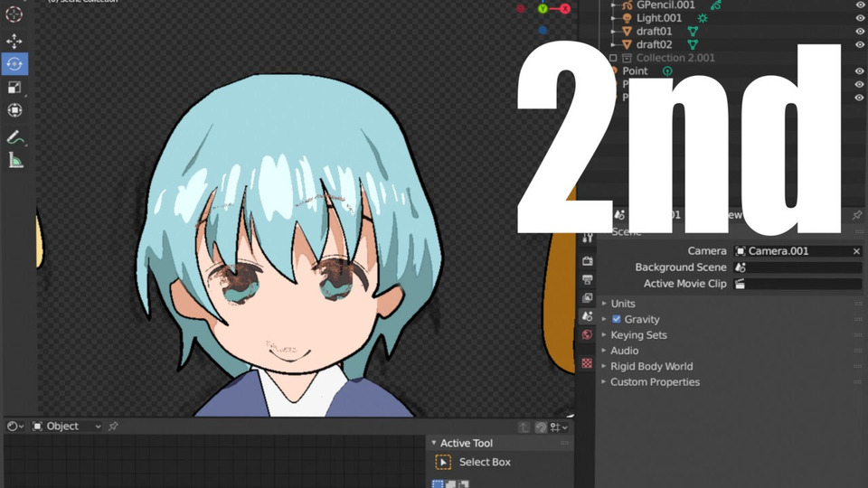Viewport: 868px width, 488px height.
Task: Expand the Audio panel
Action: click(604, 351)
